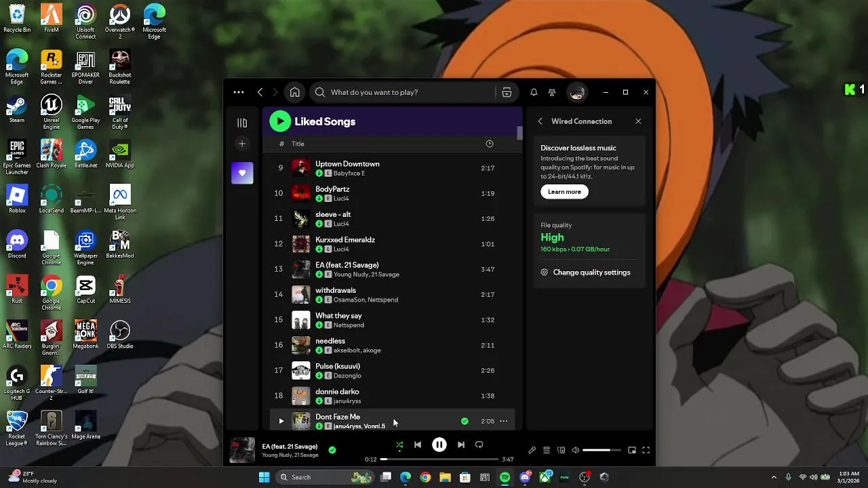Screen dimensions: 868x488
Task: Open the profile avatar menu
Action: click(x=577, y=92)
